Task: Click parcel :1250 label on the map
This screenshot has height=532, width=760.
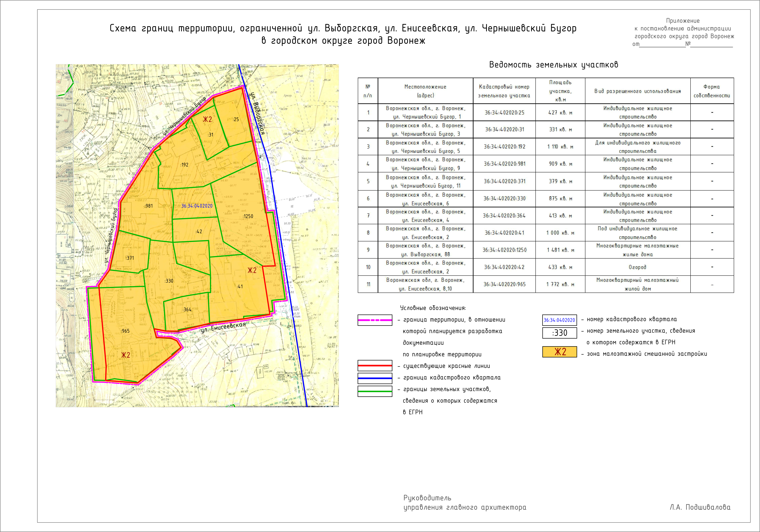Action: pyautogui.click(x=248, y=216)
